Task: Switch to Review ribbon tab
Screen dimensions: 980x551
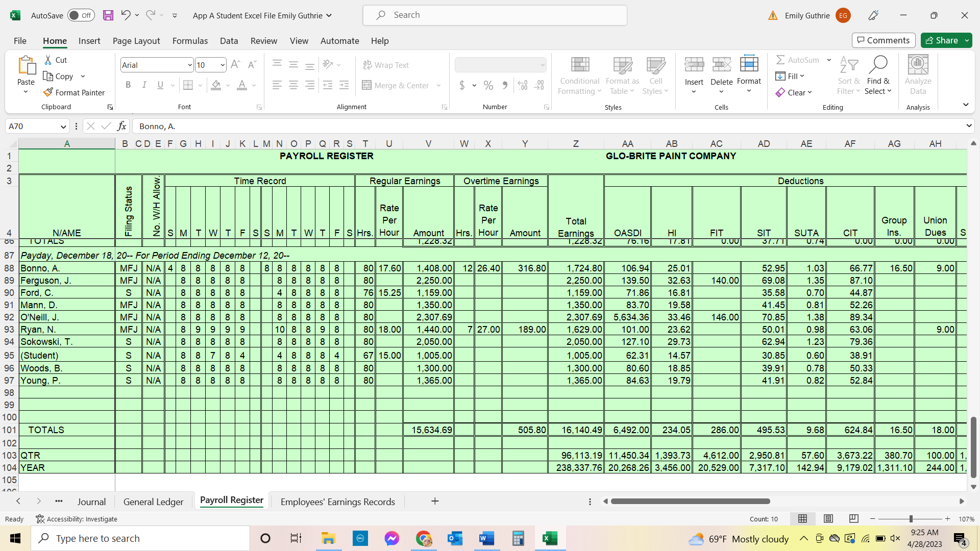Action: click(264, 41)
